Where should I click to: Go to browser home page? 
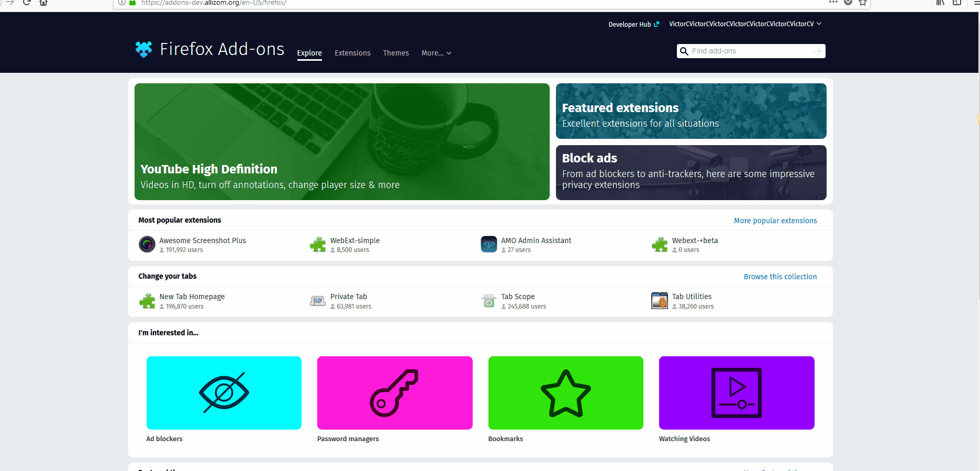coord(43,3)
